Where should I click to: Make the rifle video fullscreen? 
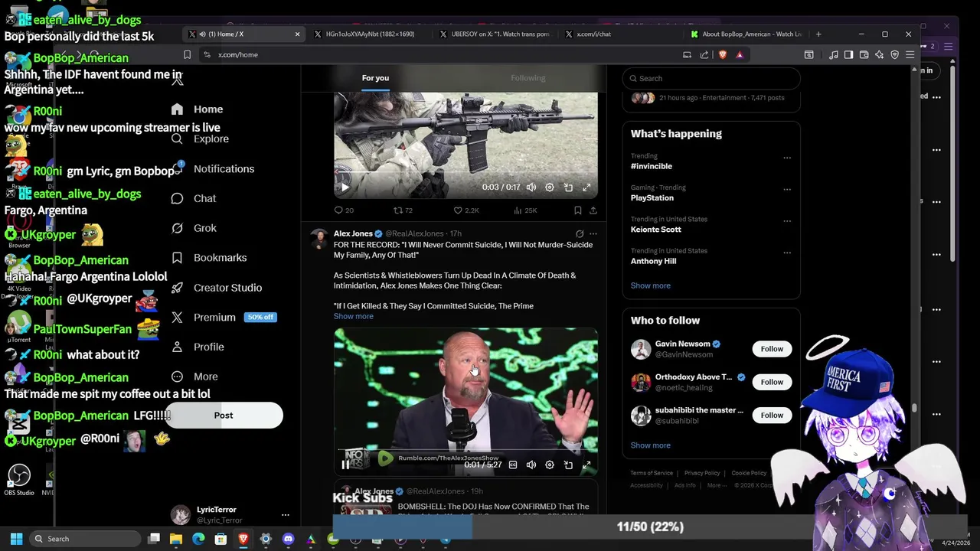click(586, 187)
